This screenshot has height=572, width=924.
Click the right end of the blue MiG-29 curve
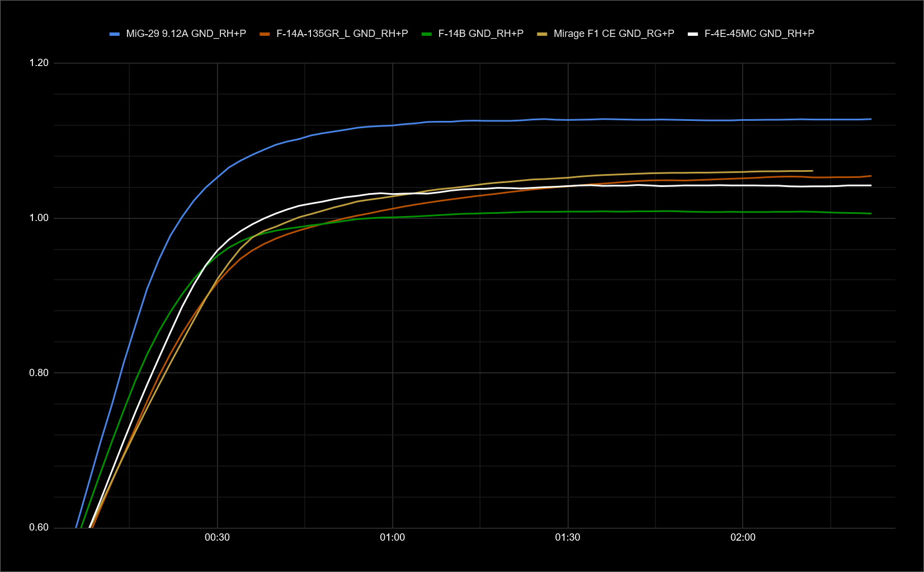coord(870,119)
